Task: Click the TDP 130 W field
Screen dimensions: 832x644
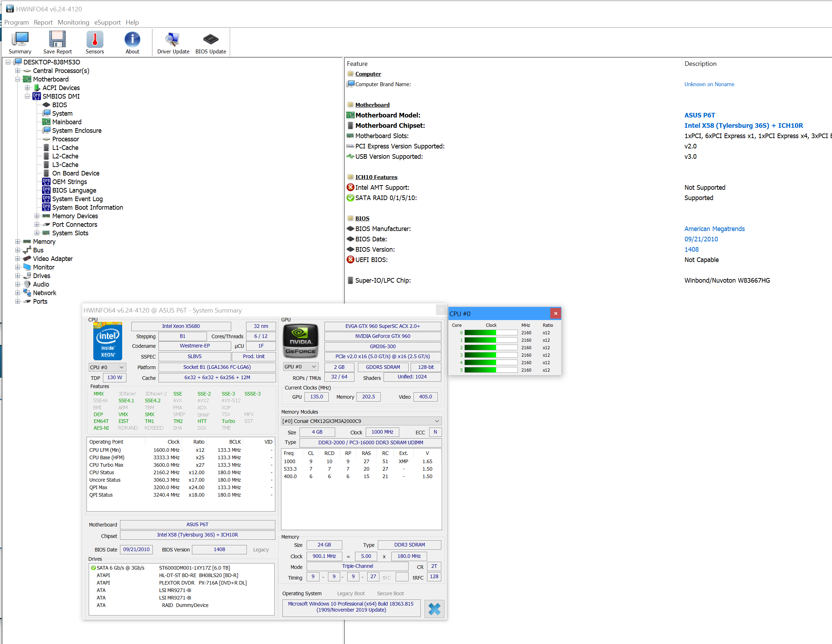Action: pyautogui.click(x=114, y=377)
